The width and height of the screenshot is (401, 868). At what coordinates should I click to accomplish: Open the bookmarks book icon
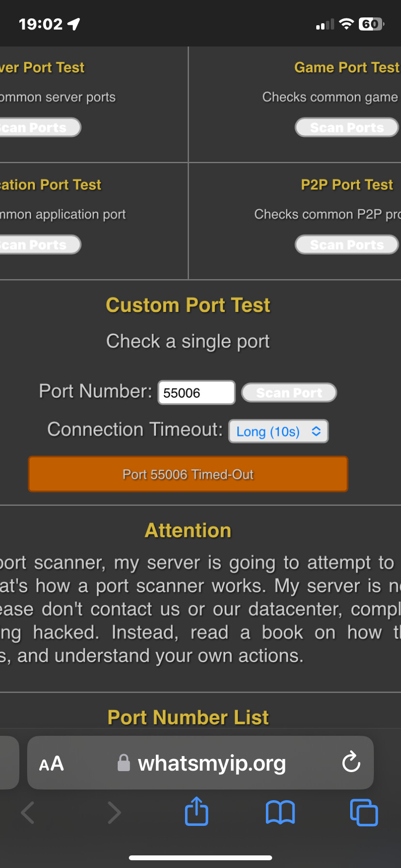280,812
